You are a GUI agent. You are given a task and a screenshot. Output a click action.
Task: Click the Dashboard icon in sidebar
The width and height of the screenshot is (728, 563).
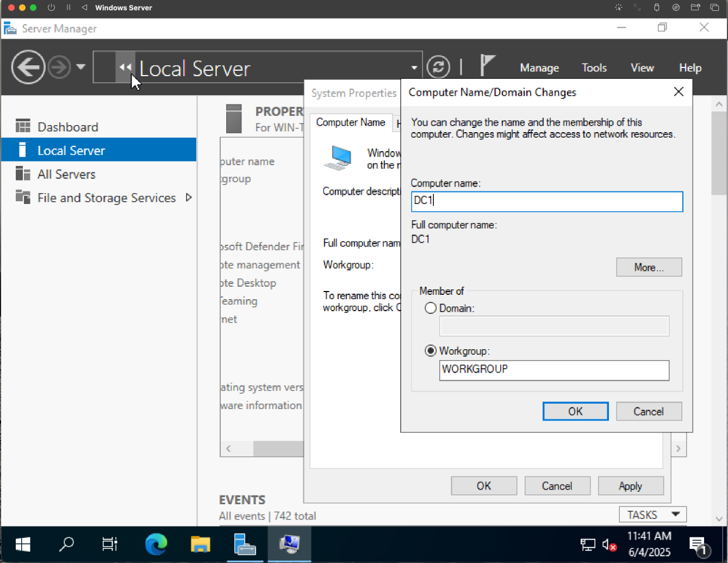click(x=23, y=126)
